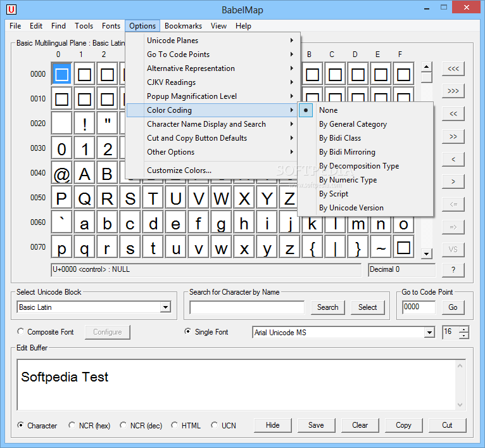Click the VS variation selector button
This screenshot has height=448, width=485.
click(x=453, y=250)
